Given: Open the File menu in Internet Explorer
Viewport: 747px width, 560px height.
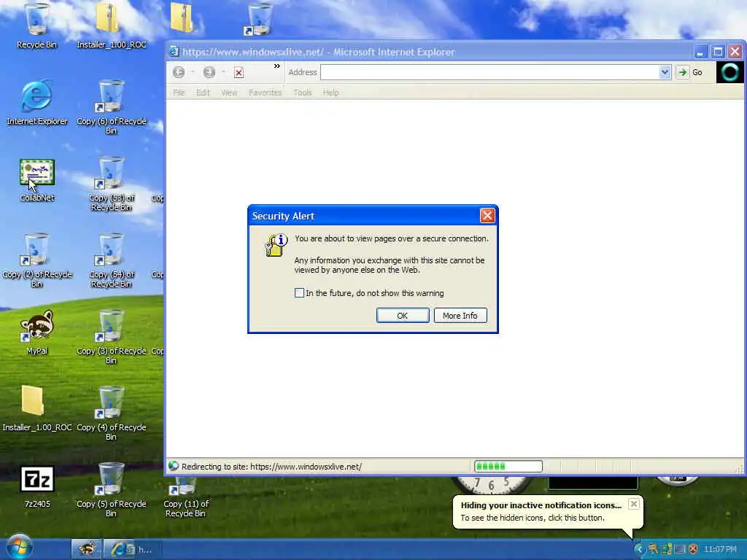Looking at the screenshot, I should 179,93.
